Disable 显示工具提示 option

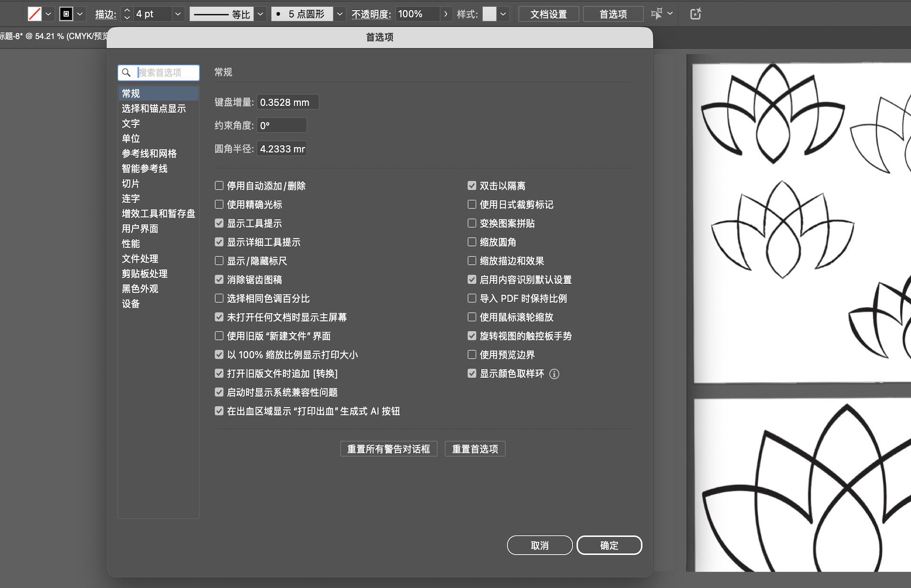[x=219, y=223]
